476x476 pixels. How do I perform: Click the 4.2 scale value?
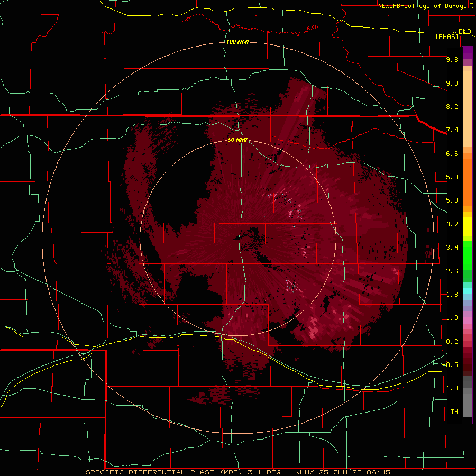click(452, 224)
